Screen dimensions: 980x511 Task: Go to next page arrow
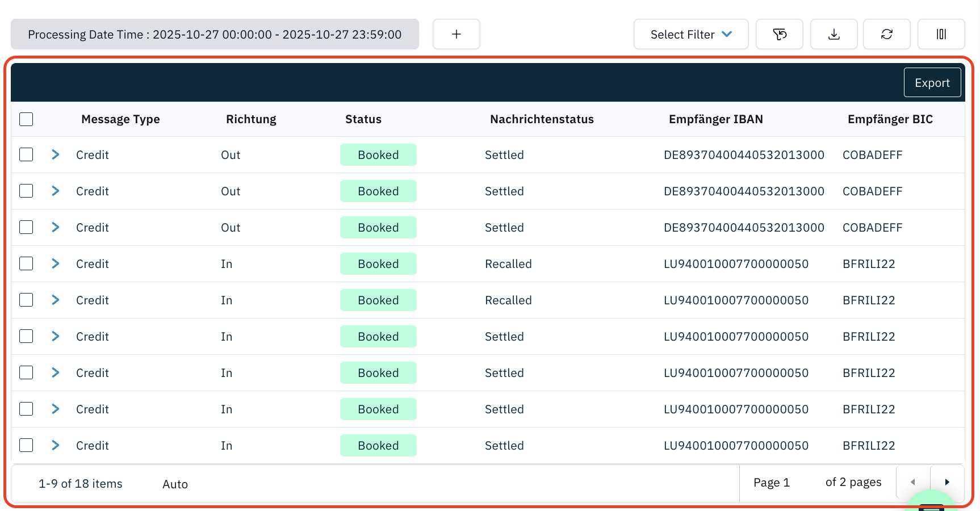point(947,482)
